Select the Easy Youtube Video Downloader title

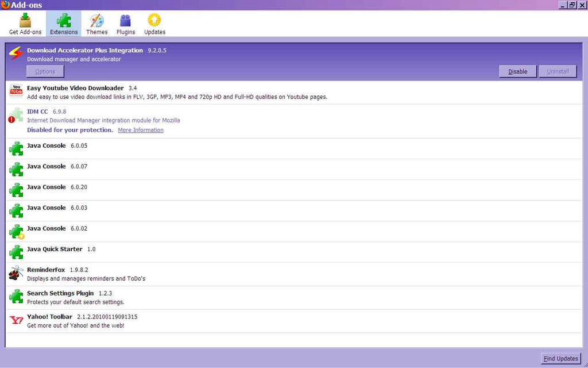pos(75,88)
